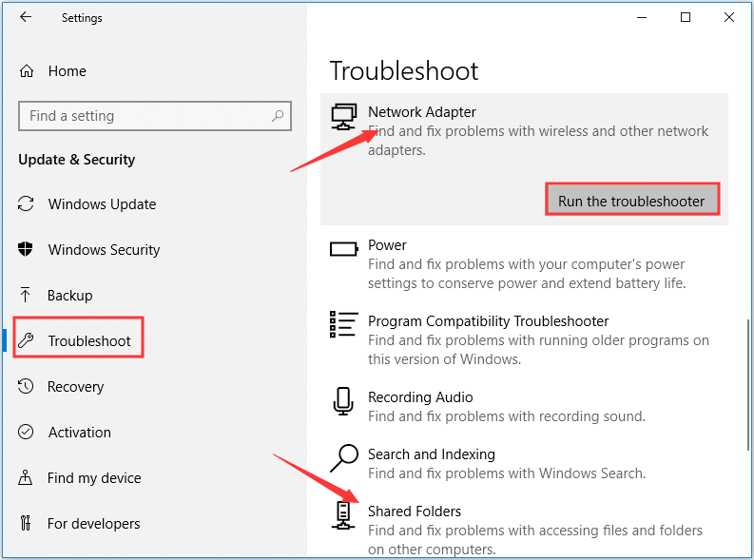
Task: Click the Shared Folders icon
Action: click(343, 515)
